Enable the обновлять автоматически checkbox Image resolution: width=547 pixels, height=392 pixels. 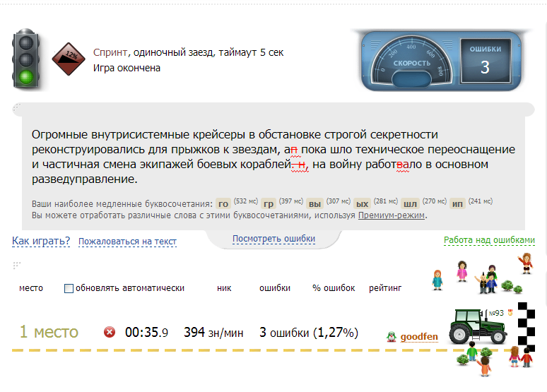(x=69, y=288)
